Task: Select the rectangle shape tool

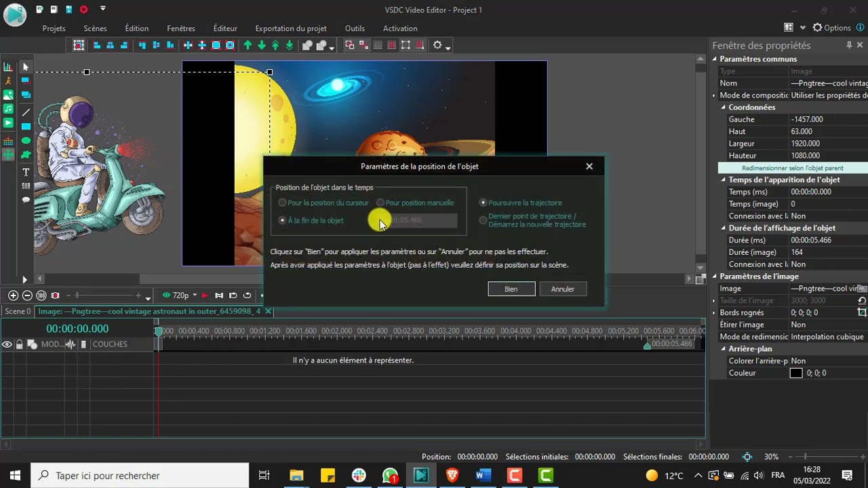Action: pos(26,127)
